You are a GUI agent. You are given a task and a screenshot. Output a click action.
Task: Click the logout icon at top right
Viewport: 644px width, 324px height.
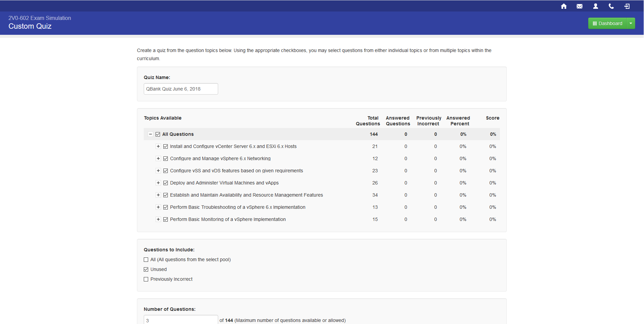(x=626, y=6)
